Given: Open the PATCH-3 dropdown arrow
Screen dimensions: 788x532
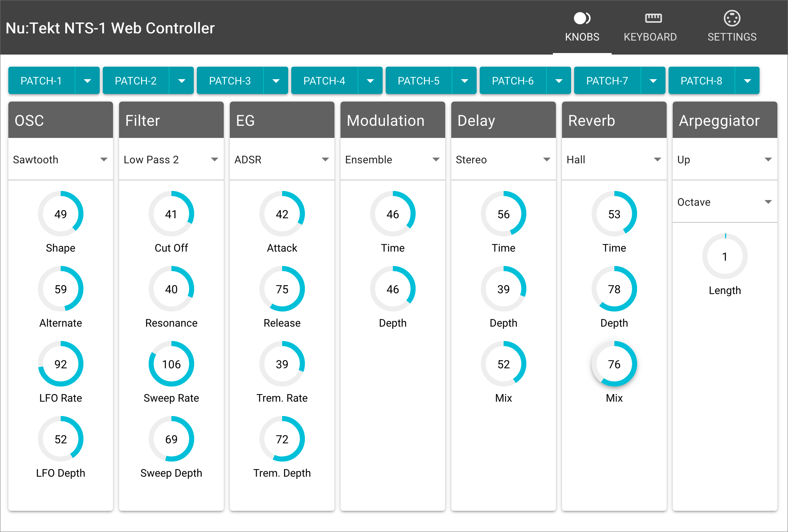Looking at the screenshot, I should coord(276,81).
